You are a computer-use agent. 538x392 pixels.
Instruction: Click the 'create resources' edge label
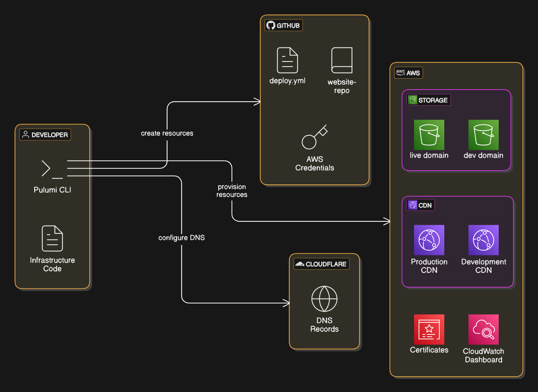[167, 133]
